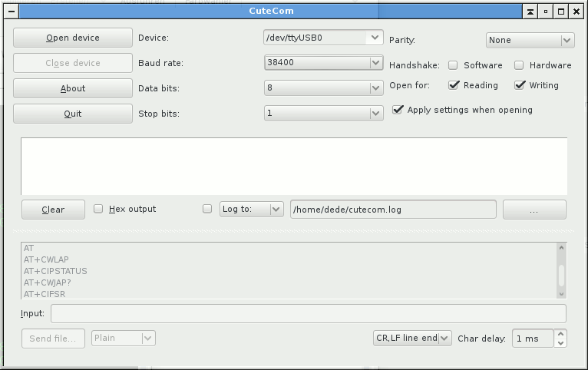
Task: Close the CuteCom window
Action: point(576,12)
